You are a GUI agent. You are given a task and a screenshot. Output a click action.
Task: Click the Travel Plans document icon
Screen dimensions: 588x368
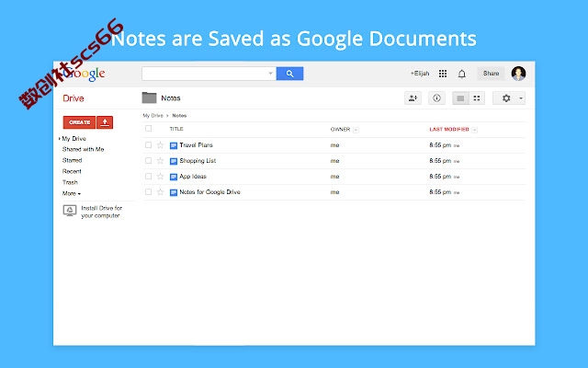(x=174, y=145)
